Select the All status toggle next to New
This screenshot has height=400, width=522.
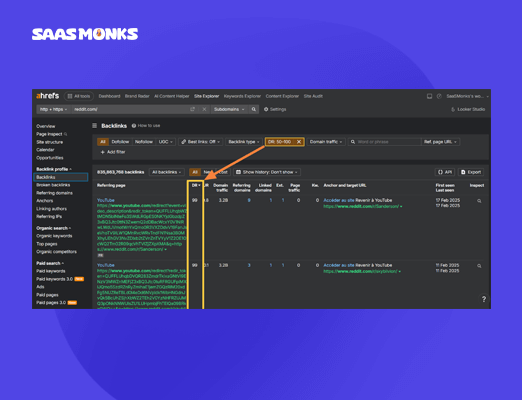pyautogui.click(x=195, y=172)
